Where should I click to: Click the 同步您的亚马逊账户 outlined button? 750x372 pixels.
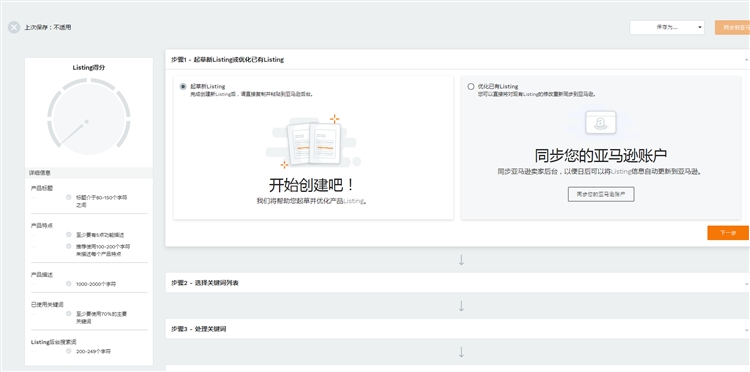click(x=601, y=194)
